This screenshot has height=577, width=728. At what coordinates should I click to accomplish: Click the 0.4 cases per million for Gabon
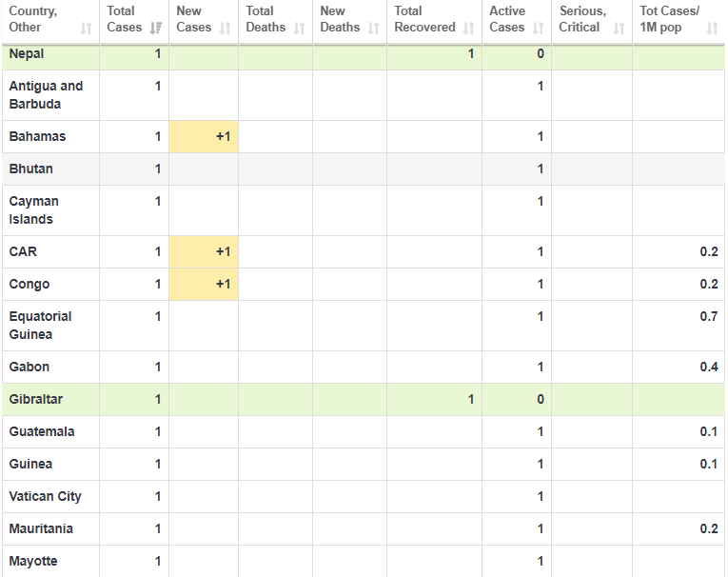pos(708,367)
